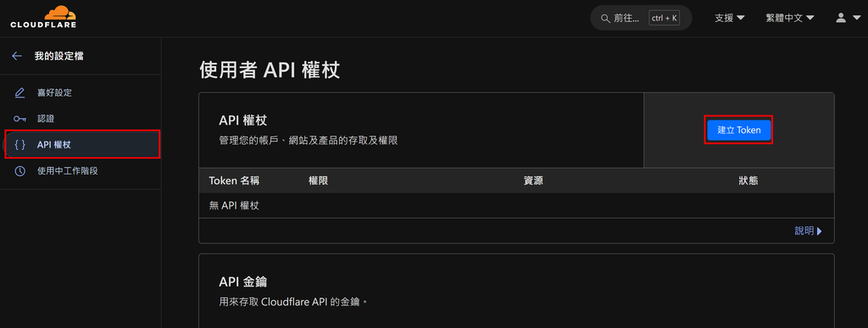Click 管理您的帳戶、網站及產品的存取及權限 description

[309, 141]
